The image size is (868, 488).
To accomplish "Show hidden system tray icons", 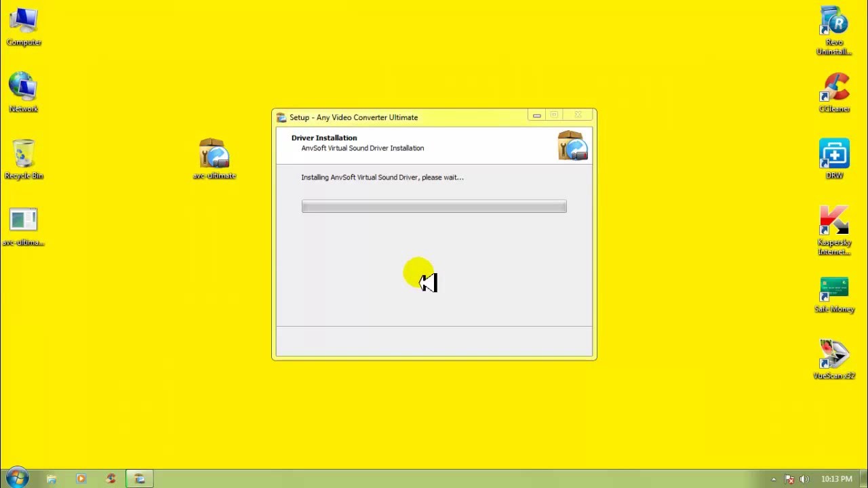I will click(773, 479).
